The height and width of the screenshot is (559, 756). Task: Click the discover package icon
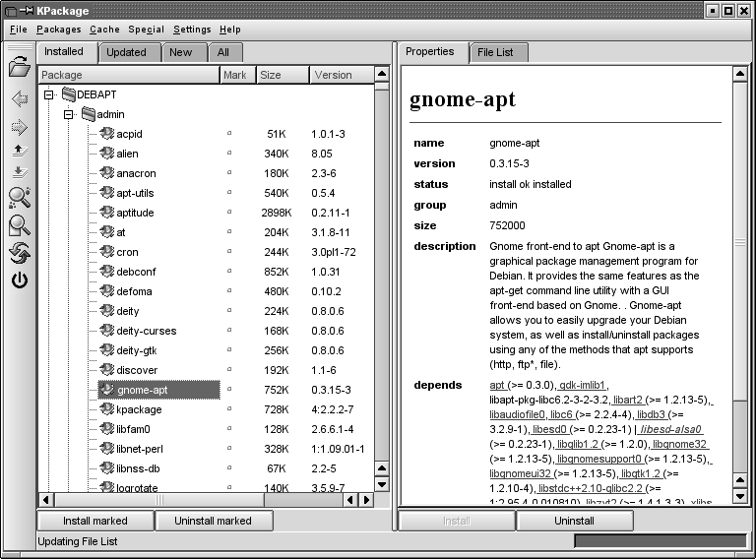point(106,370)
